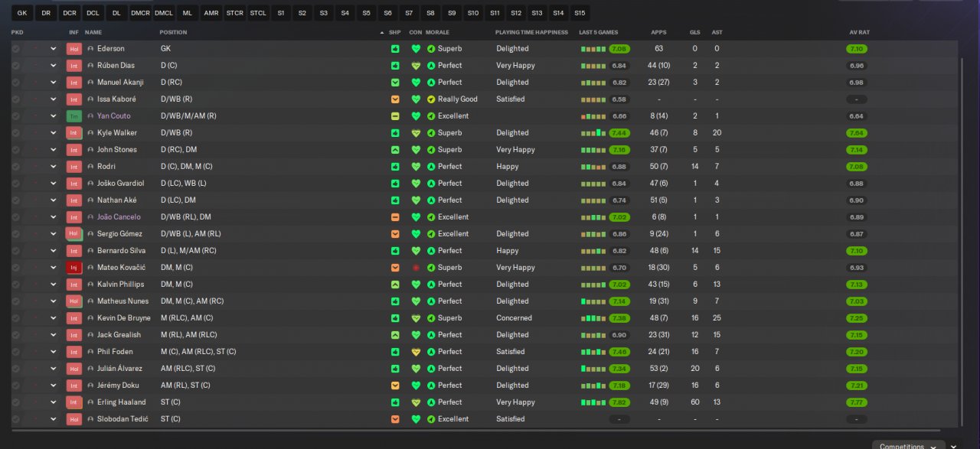
Task: Click the condition heart for Manuel Akanji
Action: pyautogui.click(x=416, y=83)
